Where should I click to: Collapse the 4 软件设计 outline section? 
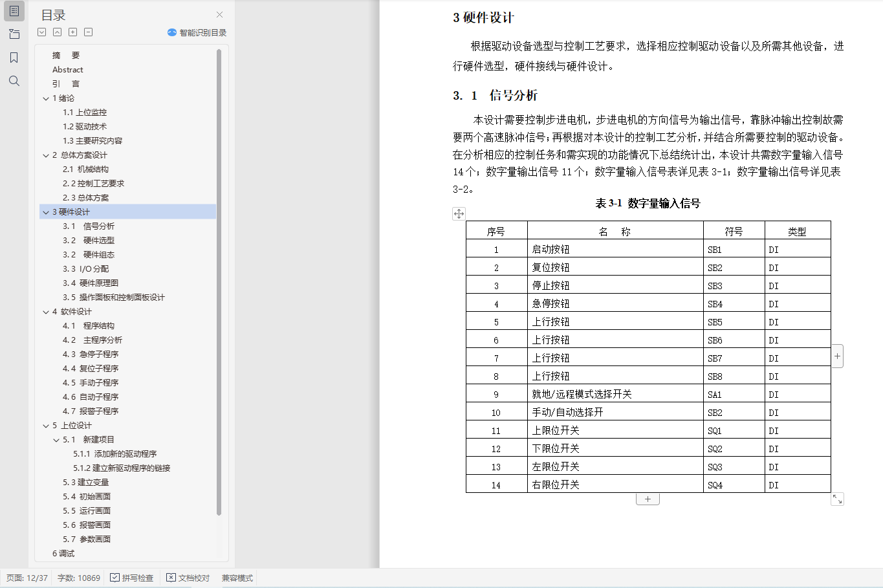point(46,312)
